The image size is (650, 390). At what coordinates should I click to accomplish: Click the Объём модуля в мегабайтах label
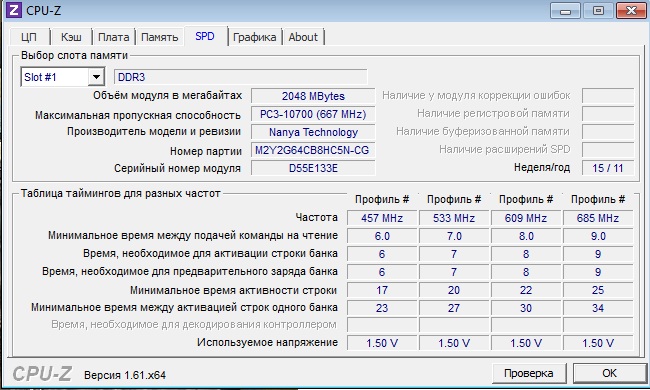point(167,96)
